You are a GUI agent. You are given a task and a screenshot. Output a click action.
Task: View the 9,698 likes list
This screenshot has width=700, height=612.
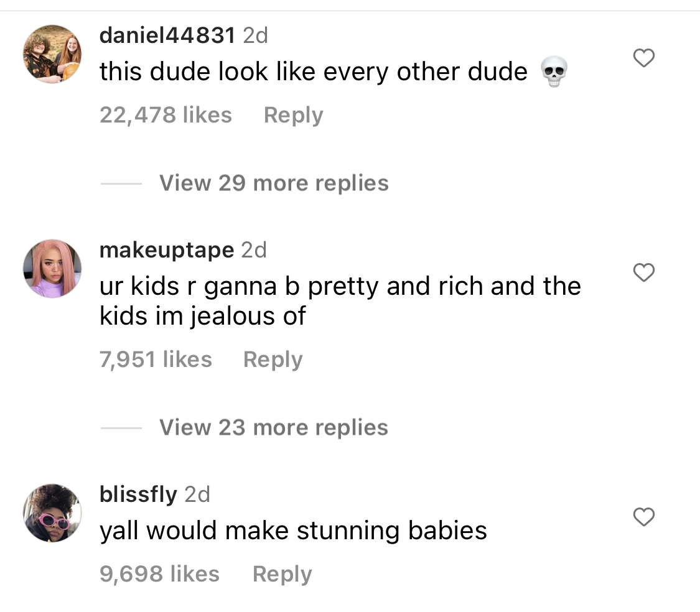tap(159, 574)
